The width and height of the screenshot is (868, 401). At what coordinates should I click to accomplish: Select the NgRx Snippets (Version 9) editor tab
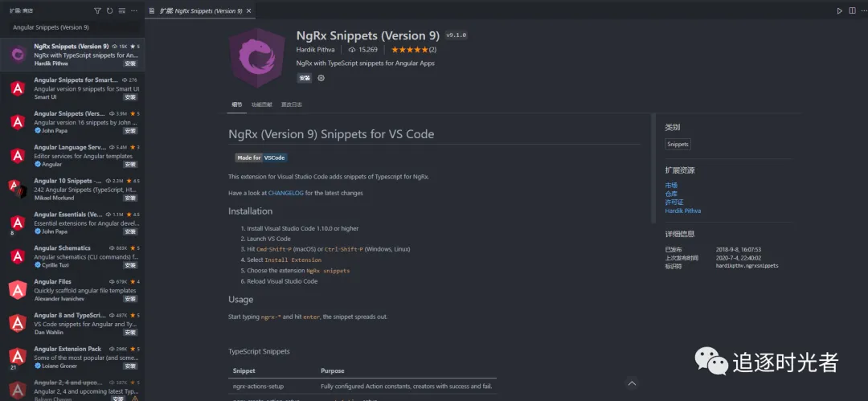click(x=202, y=10)
